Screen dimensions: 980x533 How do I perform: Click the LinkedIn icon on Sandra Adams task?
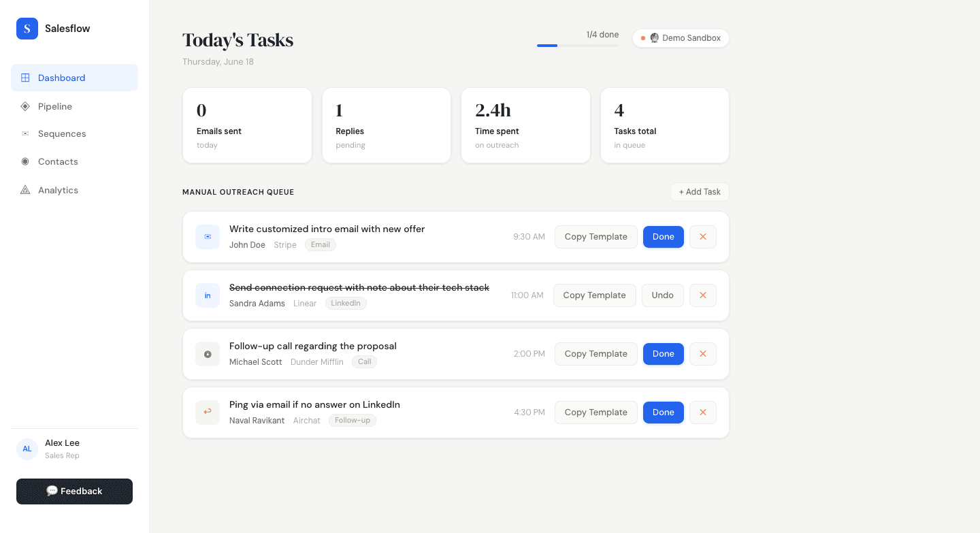(208, 295)
